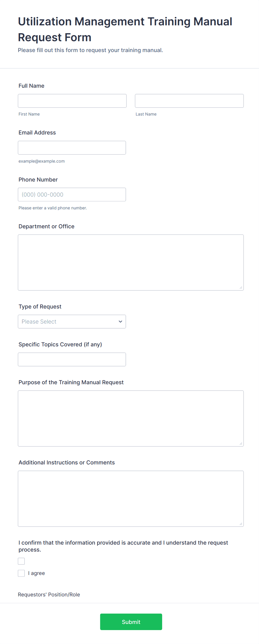
Task: Click the Additional Instructions or Comments textarea
Action: (x=131, y=498)
